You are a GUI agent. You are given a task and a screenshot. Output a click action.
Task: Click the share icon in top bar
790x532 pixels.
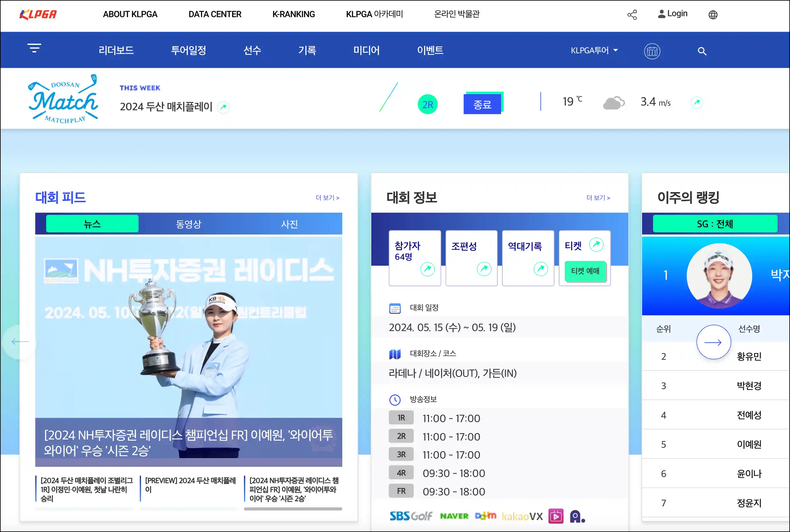632,15
